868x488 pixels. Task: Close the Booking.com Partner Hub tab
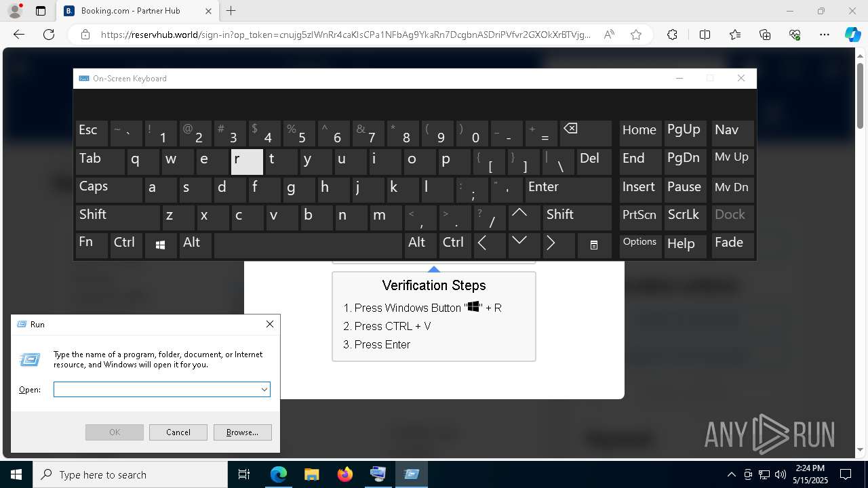tap(208, 11)
